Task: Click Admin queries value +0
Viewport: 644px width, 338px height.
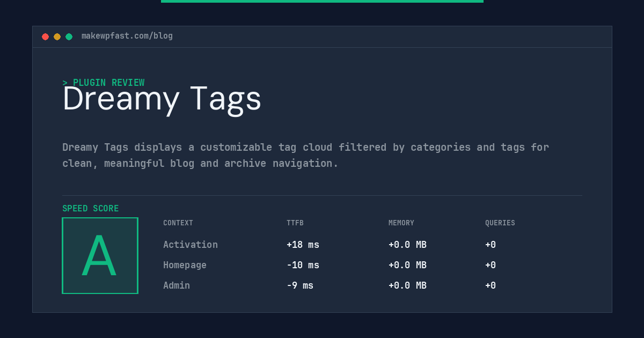Action: click(x=491, y=285)
